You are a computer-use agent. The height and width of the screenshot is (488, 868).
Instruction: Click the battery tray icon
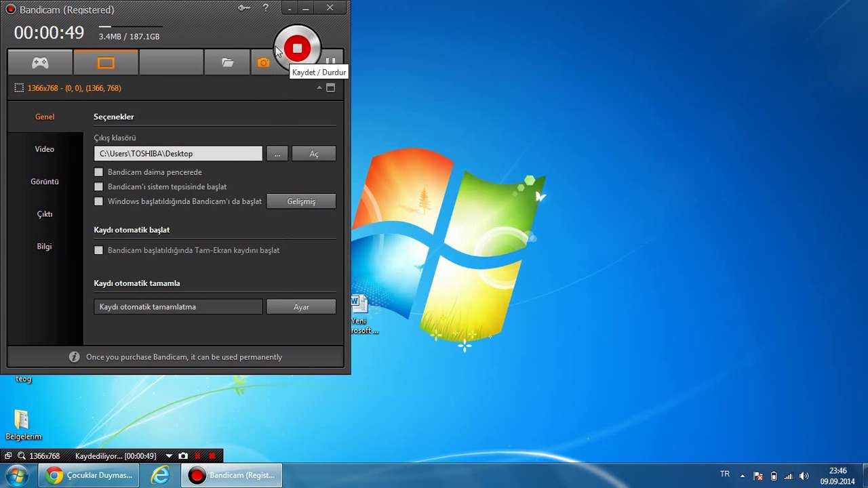(x=774, y=476)
